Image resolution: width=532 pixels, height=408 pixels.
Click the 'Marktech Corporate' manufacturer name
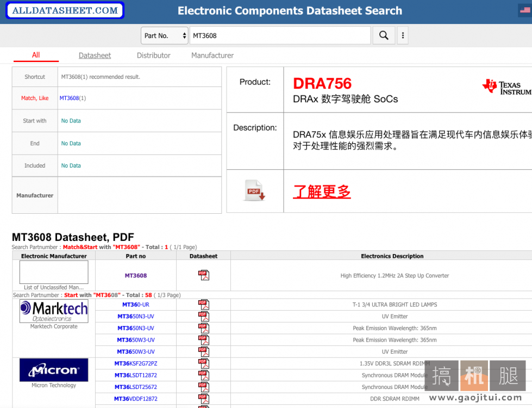point(54,326)
